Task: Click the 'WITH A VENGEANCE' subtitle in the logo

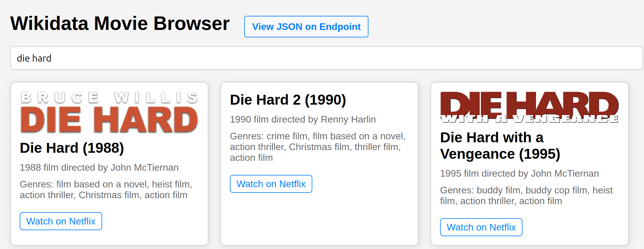Action: point(529,119)
